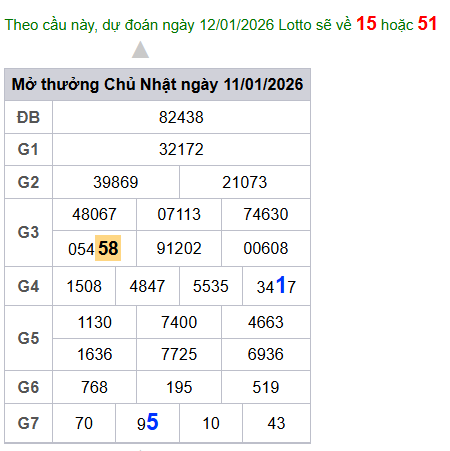Viewport: 450px width, 451px height.
Task: Select the G7 number 70
Action: coord(84,423)
